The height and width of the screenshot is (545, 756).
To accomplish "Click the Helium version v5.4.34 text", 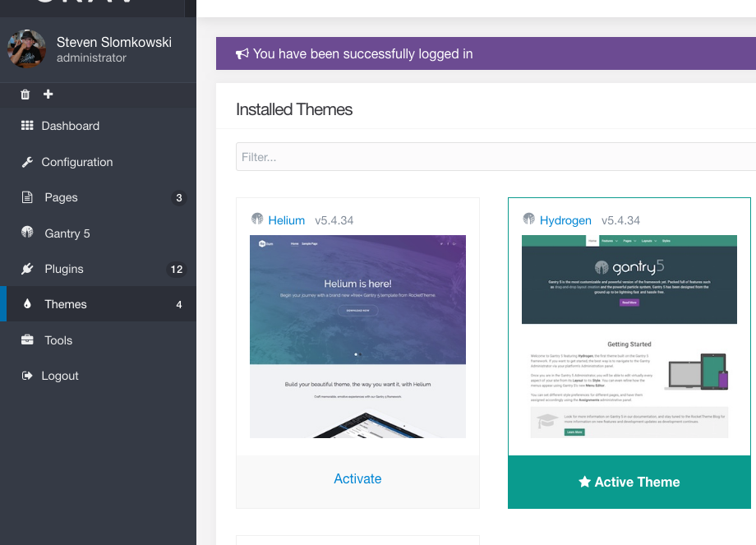I will point(334,220).
